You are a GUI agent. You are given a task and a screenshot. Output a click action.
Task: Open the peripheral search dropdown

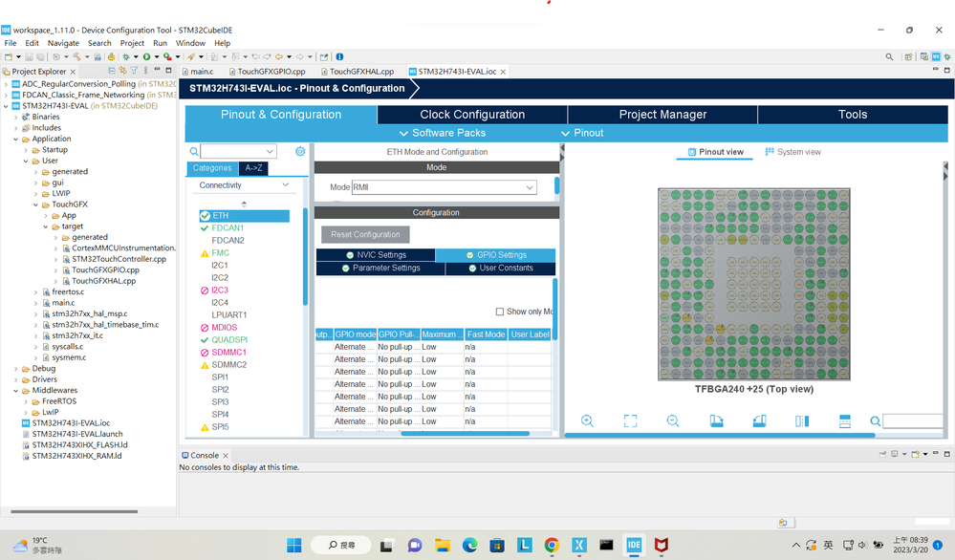pos(270,151)
